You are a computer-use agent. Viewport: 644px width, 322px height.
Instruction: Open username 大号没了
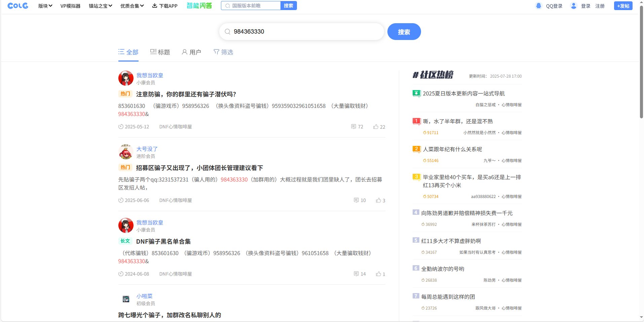(x=147, y=149)
